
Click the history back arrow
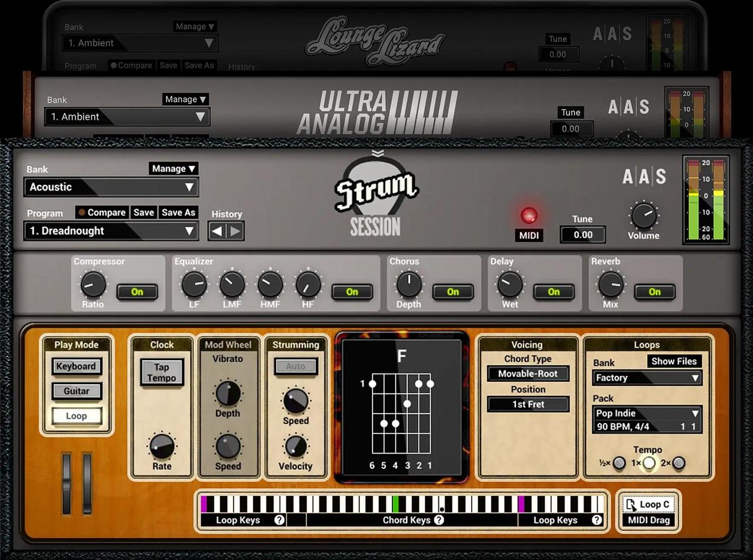coord(217,231)
